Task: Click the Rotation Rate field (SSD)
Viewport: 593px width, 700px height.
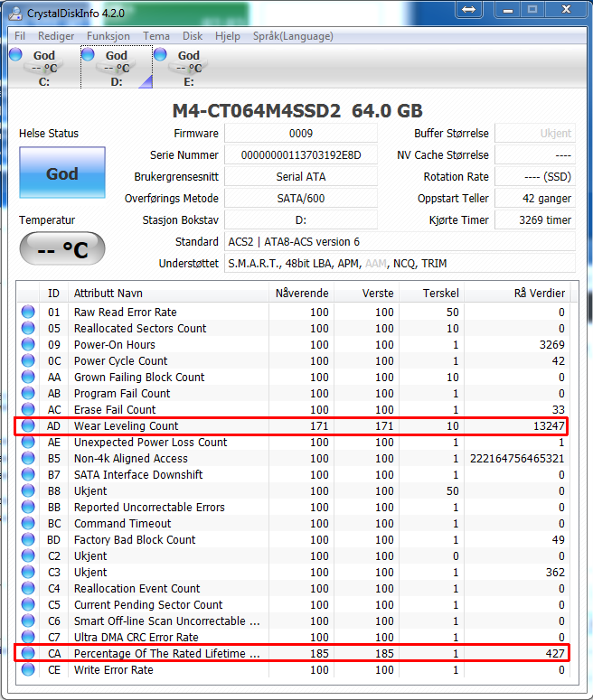Action: coord(535,176)
